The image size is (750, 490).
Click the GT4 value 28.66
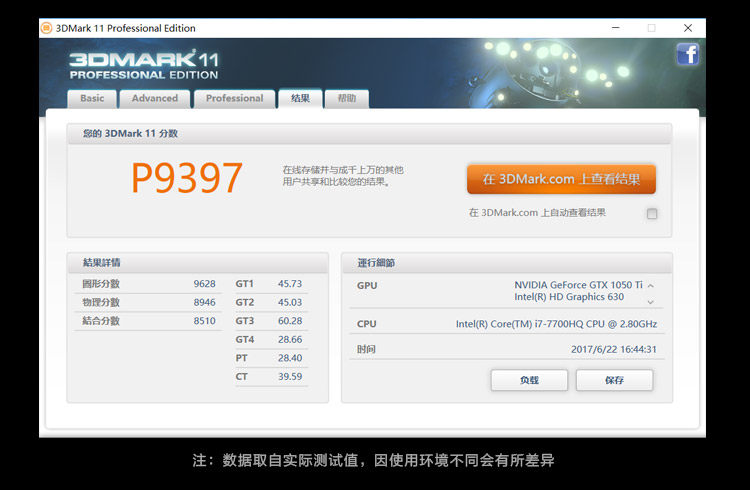pyautogui.click(x=290, y=340)
